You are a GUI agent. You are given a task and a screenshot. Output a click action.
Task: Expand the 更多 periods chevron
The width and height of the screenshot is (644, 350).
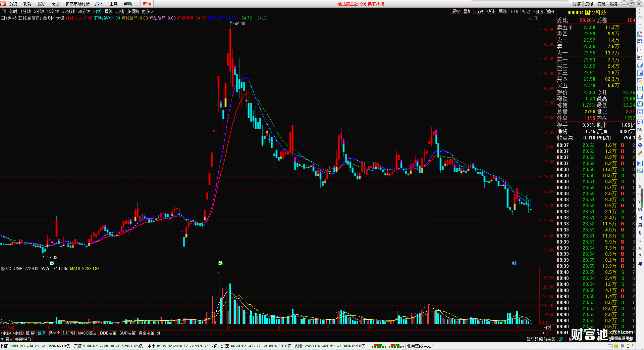152,11
